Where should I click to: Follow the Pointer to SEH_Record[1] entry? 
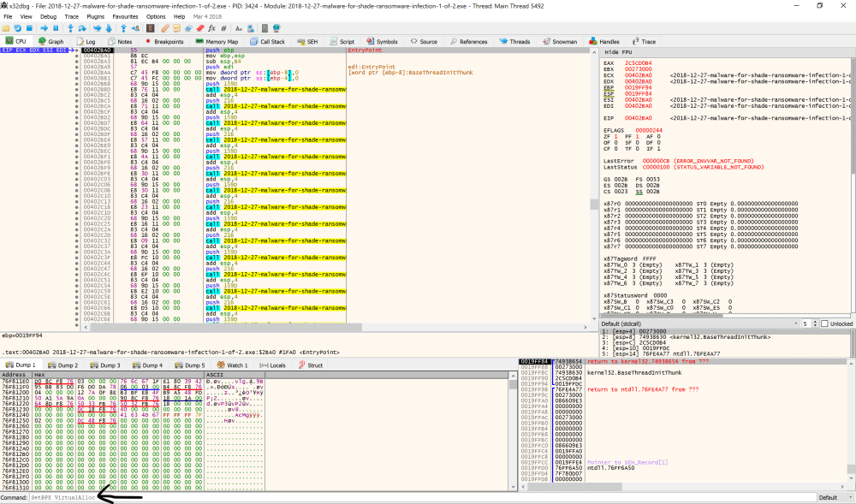[x=629, y=462]
